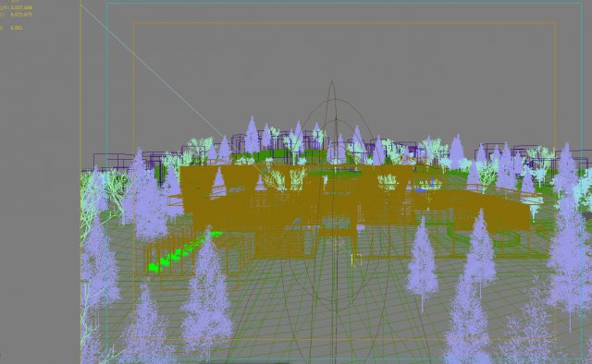The image size is (592, 364).
Task: Select the small yellow bracket helper object
Action: (x=356, y=260)
